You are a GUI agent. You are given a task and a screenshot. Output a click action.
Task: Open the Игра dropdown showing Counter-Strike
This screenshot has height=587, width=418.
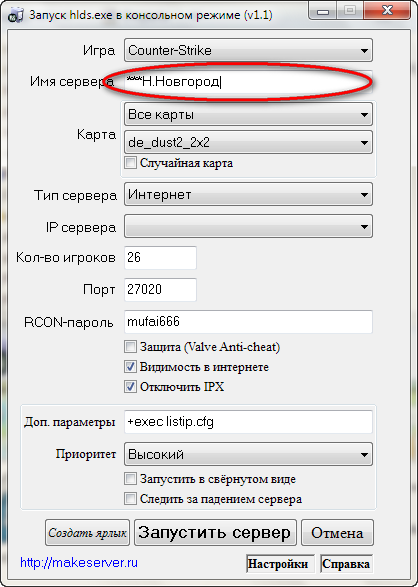(248, 50)
